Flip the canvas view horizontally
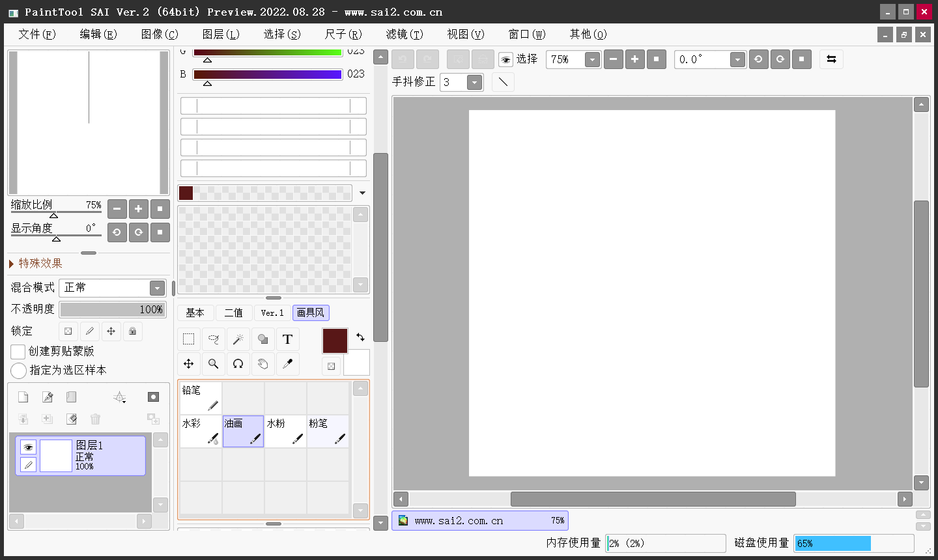The width and height of the screenshot is (938, 560). pos(831,59)
